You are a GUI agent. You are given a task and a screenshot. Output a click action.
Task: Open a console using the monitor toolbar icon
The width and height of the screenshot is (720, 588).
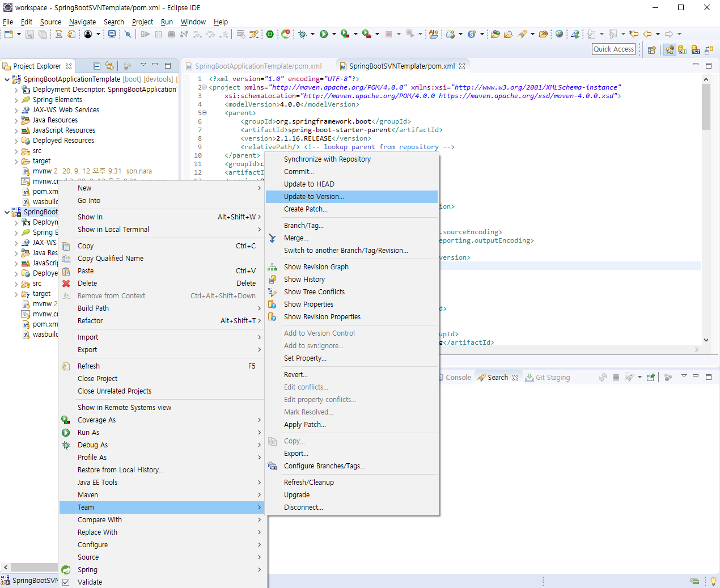[112, 34]
